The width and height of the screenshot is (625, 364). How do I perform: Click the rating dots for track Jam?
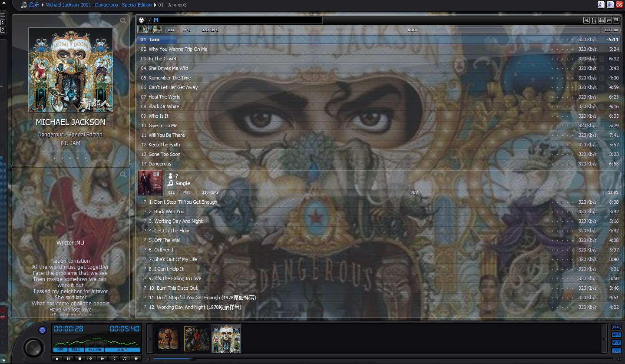click(562, 40)
